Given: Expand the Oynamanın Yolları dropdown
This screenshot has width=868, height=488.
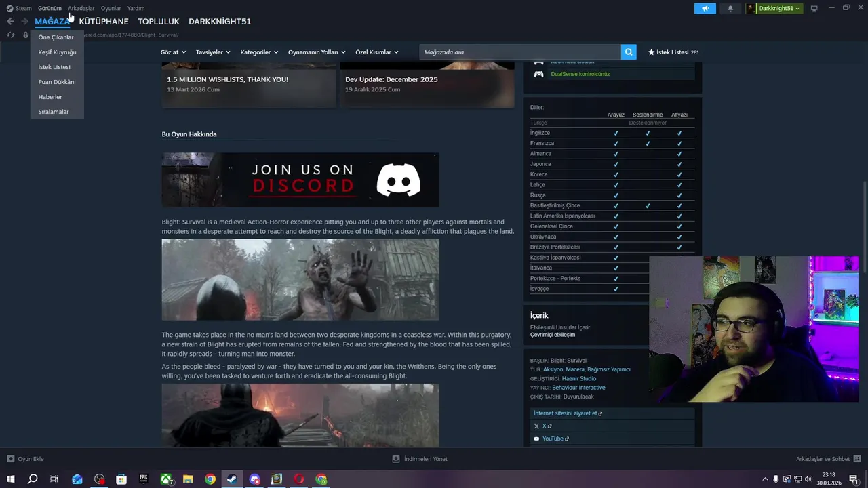Looking at the screenshot, I should coord(317,52).
